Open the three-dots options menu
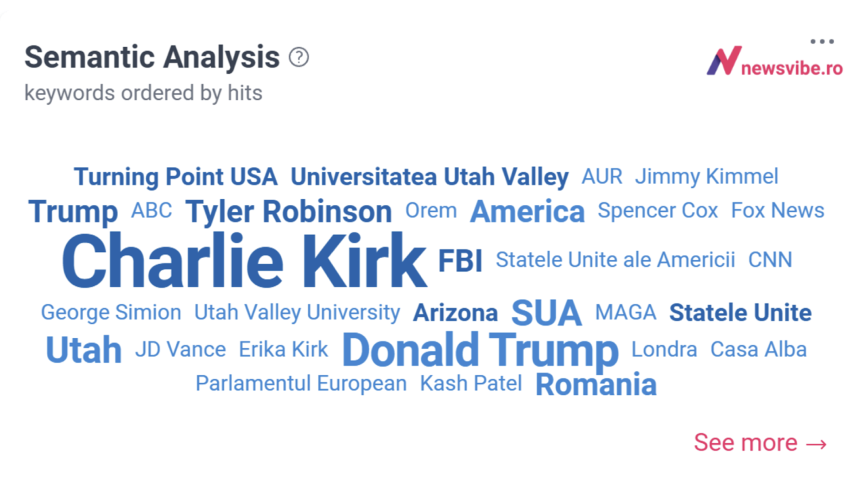 pos(822,41)
